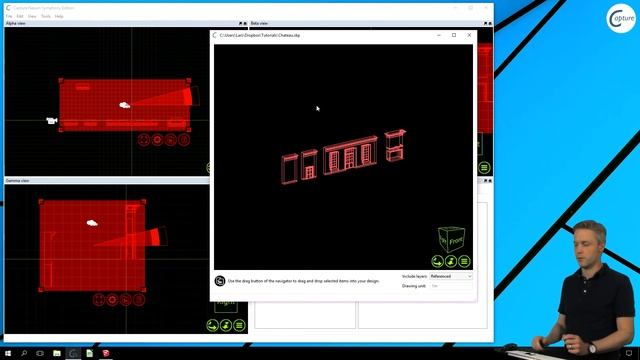Open the File menu in the main window

(9, 16)
